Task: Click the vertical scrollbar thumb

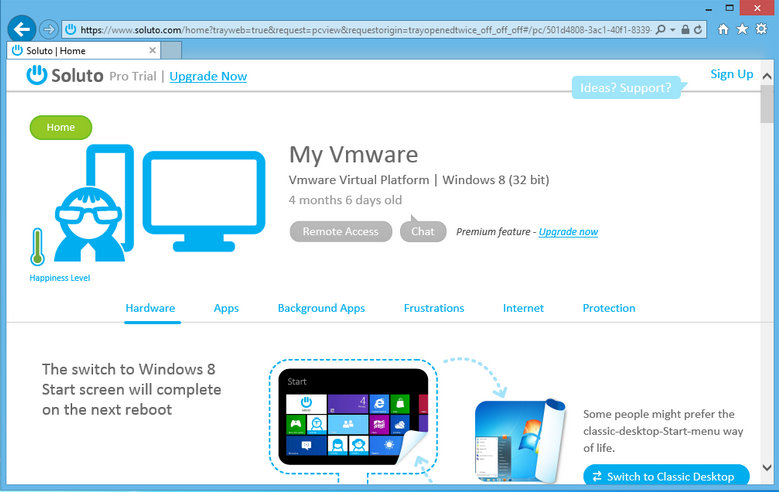Action: [767, 103]
